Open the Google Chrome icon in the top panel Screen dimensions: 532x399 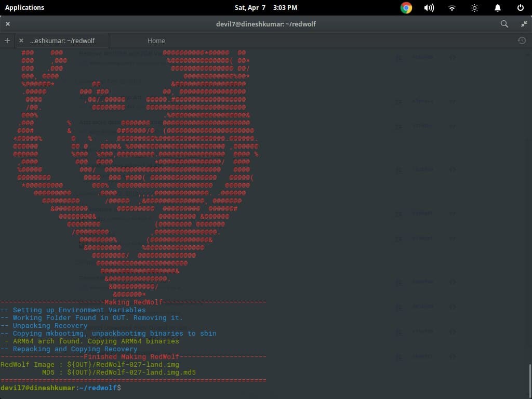pos(406,7)
